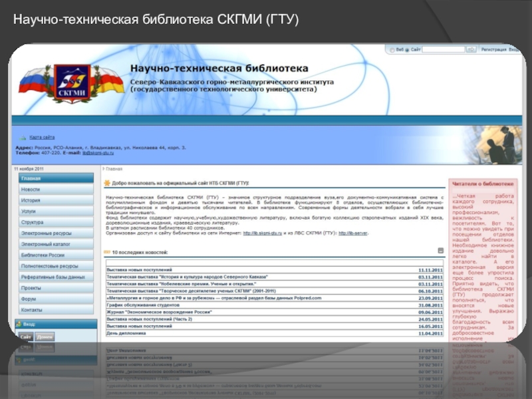Screen dimensions: 532x399
Task: Switch to the Сайт login tab
Action: point(26,336)
